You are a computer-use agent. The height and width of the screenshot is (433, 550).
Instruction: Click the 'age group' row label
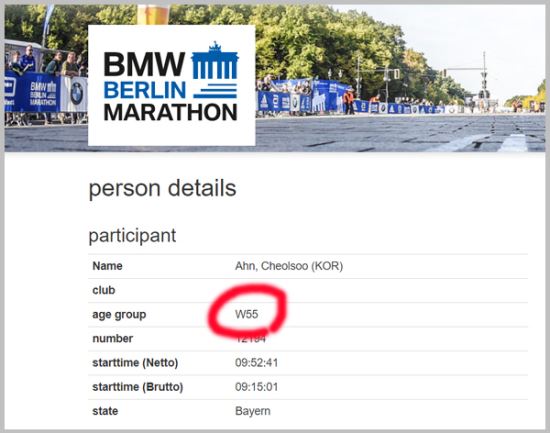[119, 315]
